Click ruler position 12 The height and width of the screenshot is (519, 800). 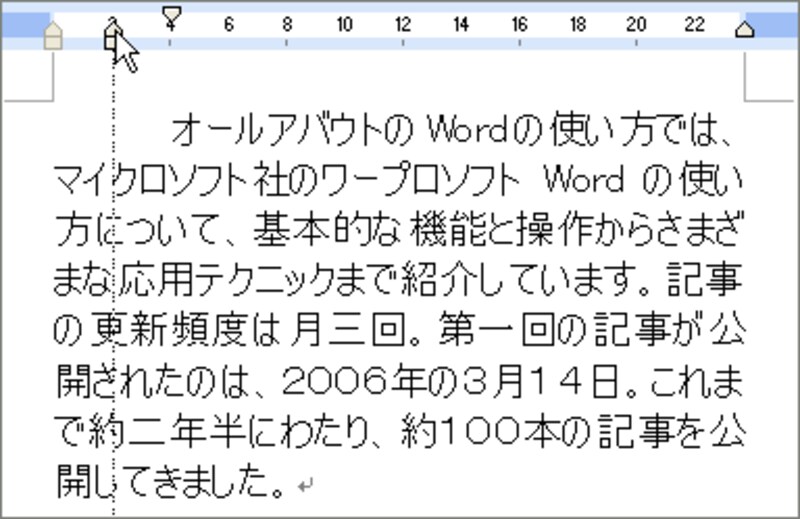403,24
